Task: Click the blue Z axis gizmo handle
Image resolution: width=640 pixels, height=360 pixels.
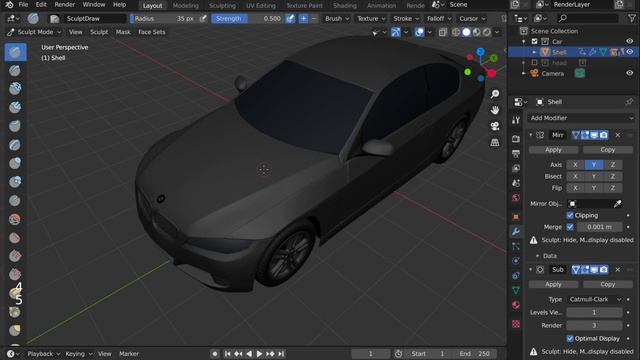Action: [481, 52]
